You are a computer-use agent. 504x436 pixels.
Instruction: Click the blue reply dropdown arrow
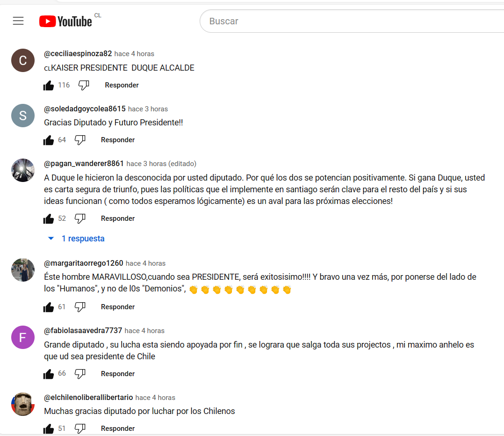click(51, 239)
